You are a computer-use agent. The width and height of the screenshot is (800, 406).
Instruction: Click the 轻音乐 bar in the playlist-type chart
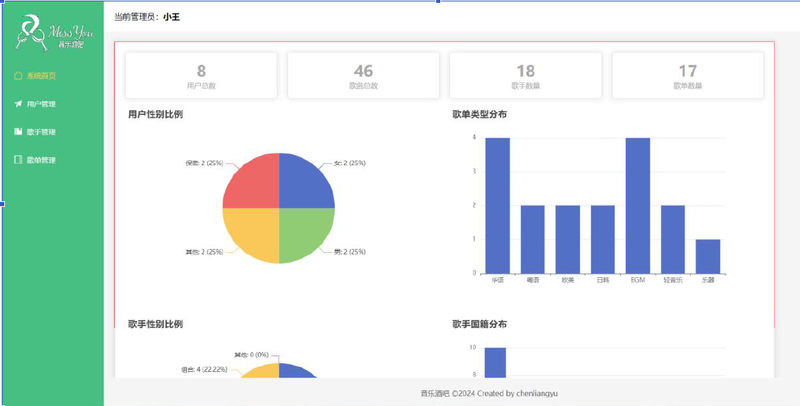point(673,239)
